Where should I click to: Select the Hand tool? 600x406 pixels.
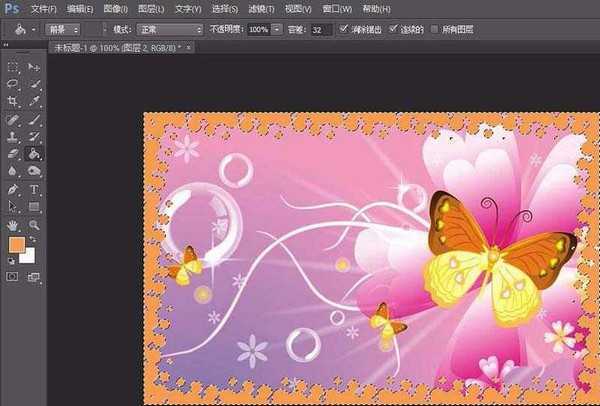(x=13, y=225)
